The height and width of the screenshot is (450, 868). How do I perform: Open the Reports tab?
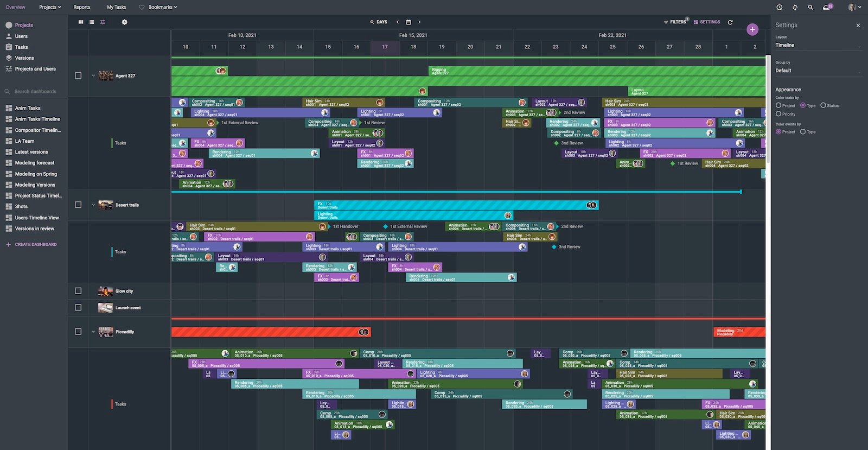tap(82, 7)
